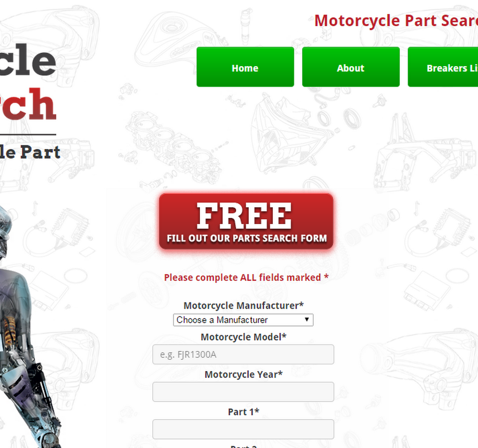Focus the Motorcycle Year input box

coord(243,392)
